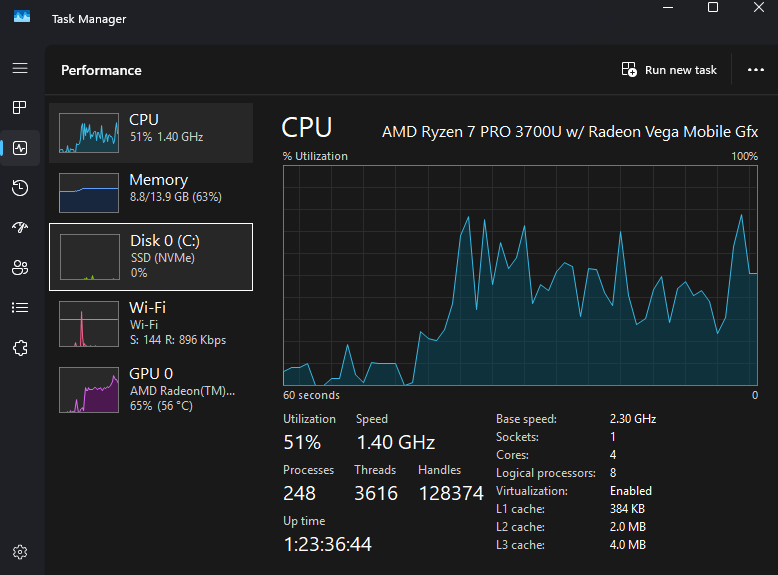Open the App history page icon

tap(20, 188)
